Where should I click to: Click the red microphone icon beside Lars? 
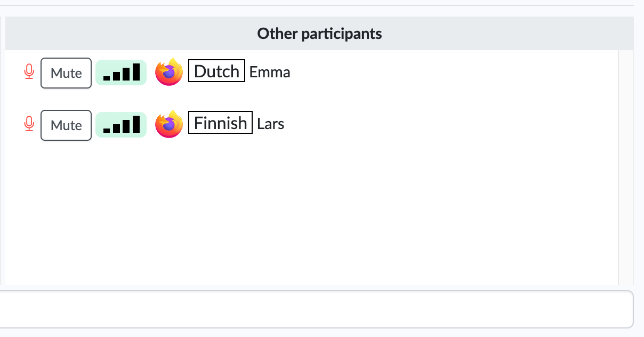[29, 124]
